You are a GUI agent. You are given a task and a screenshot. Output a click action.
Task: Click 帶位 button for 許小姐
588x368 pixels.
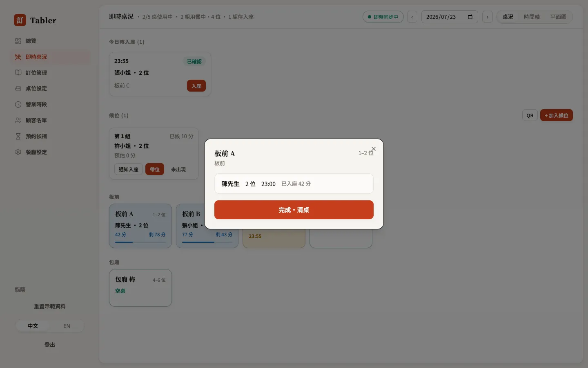[155, 169]
